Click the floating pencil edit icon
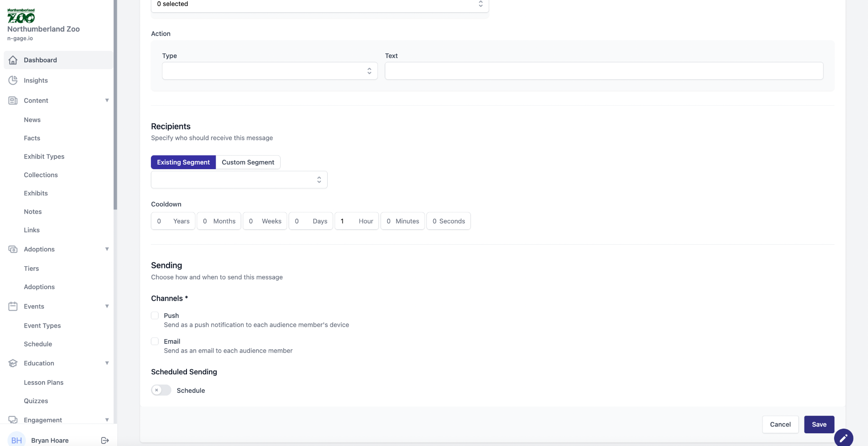868x446 pixels. click(843, 438)
